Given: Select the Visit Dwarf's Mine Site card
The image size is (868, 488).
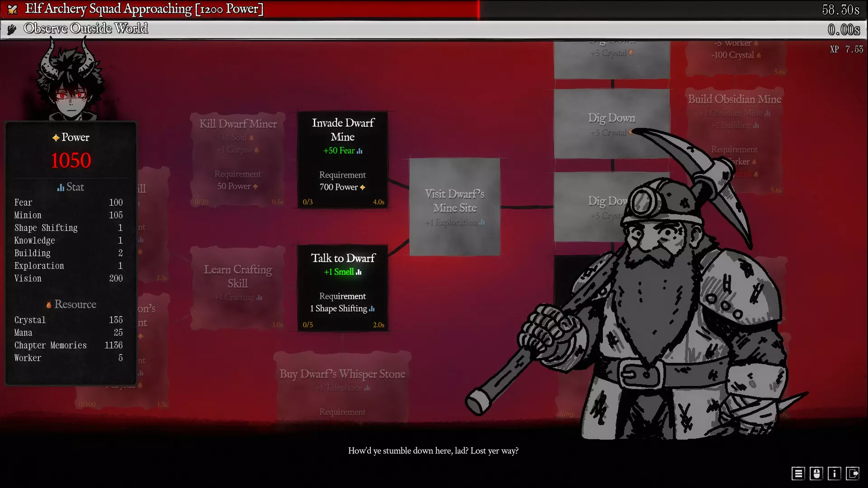Looking at the screenshot, I should [x=455, y=207].
